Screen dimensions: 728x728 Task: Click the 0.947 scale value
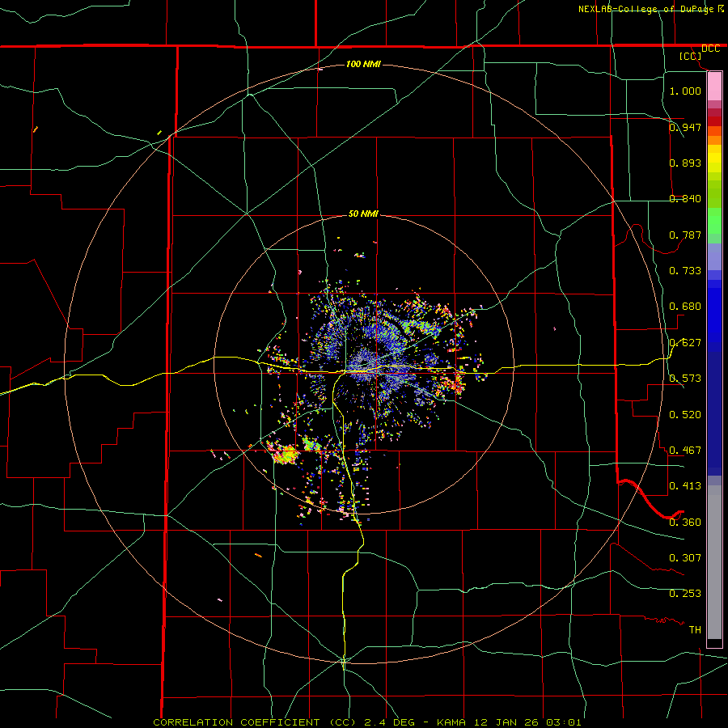[685, 127]
